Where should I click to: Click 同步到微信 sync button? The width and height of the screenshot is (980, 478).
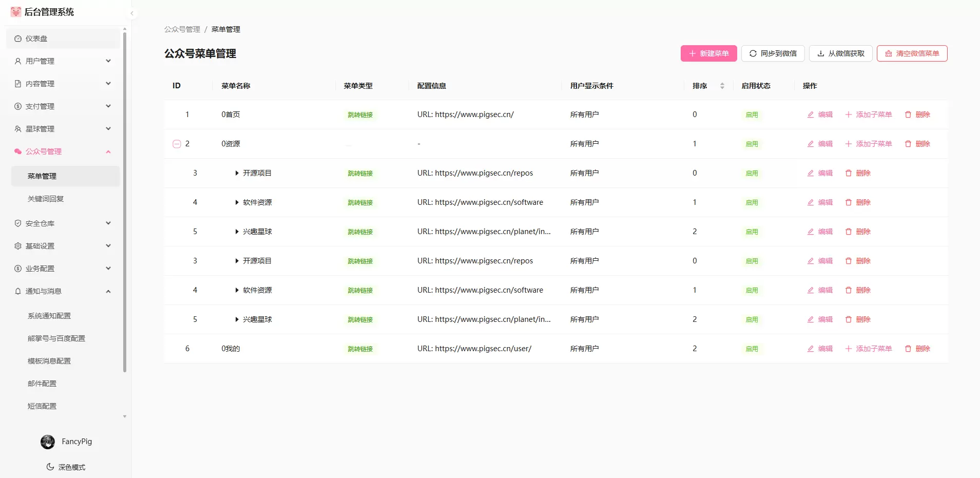(773, 53)
